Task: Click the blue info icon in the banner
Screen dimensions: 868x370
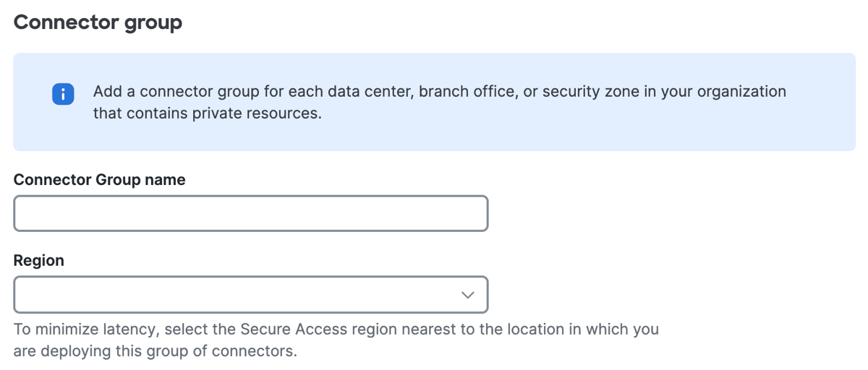Action: tap(63, 94)
